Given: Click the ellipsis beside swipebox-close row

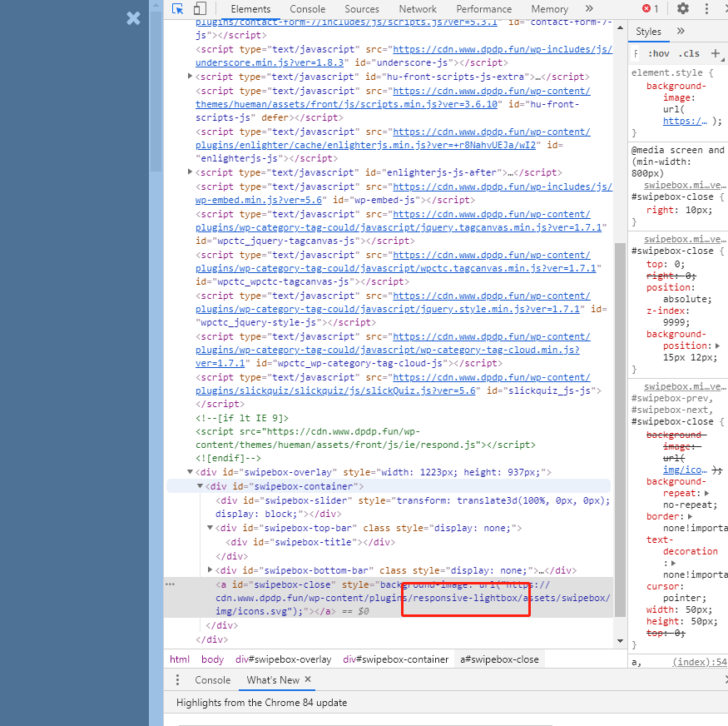Looking at the screenshot, I should point(170,584).
